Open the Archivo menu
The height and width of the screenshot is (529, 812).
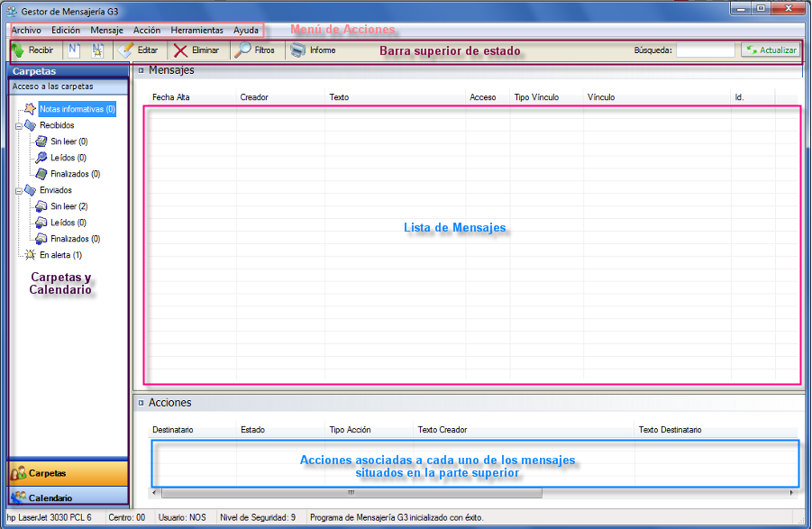coord(26,30)
